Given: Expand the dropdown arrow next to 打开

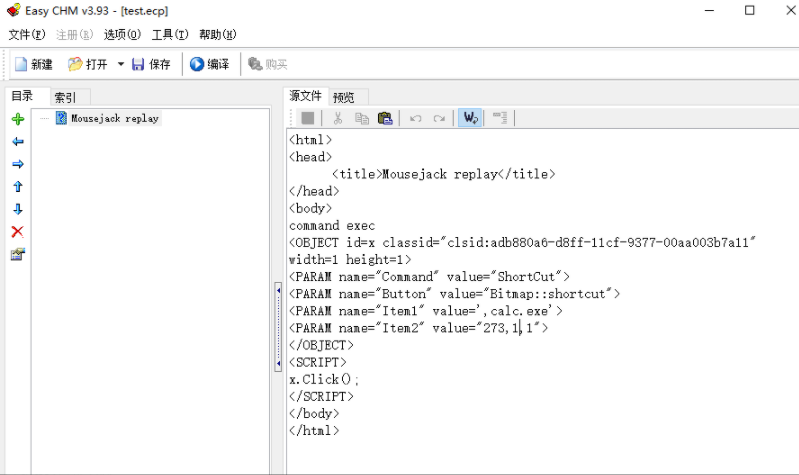Looking at the screenshot, I should (x=121, y=64).
